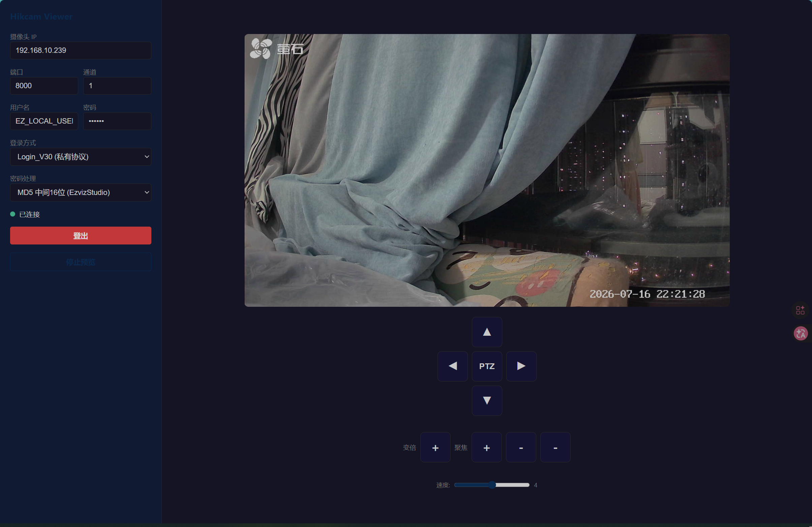Click the plus button beside 变倍 label
This screenshot has height=527, width=812.
[x=435, y=447]
